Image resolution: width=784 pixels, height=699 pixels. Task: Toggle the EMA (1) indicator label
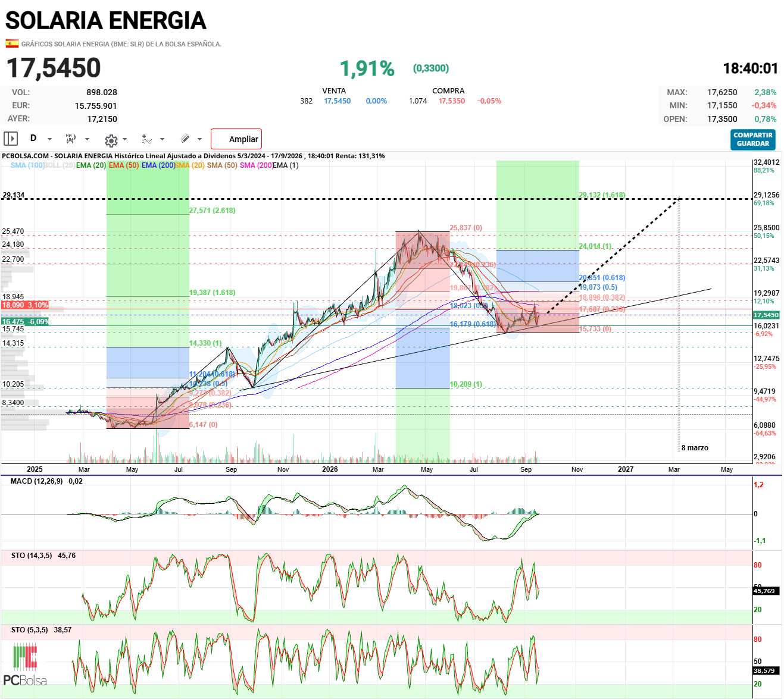(286, 165)
